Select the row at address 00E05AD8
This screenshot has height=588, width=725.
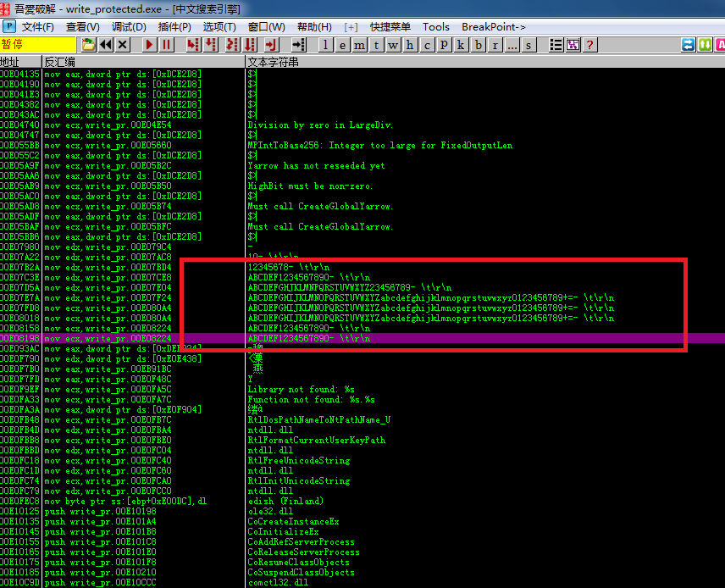coord(362,207)
